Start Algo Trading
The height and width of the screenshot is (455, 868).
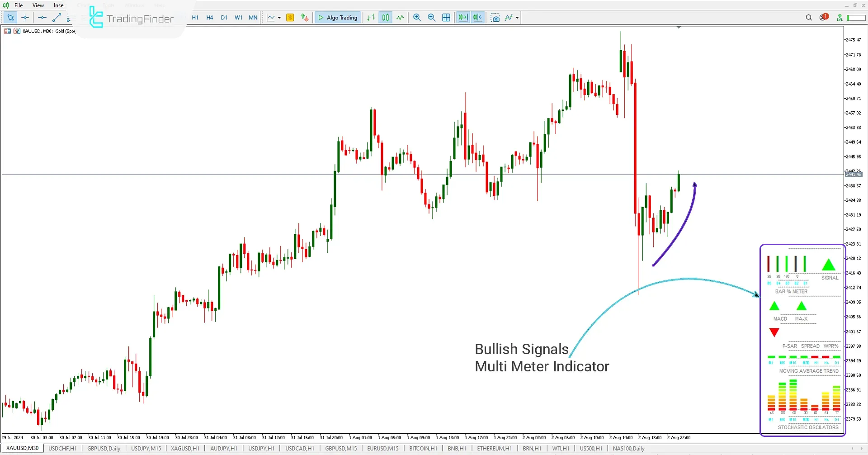point(337,18)
